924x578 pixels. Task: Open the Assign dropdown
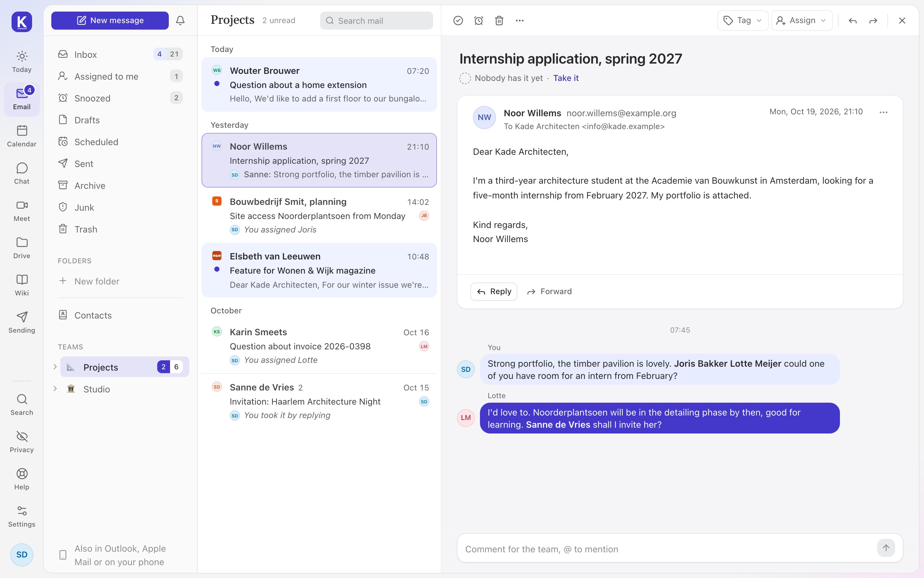tap(802, 20)
